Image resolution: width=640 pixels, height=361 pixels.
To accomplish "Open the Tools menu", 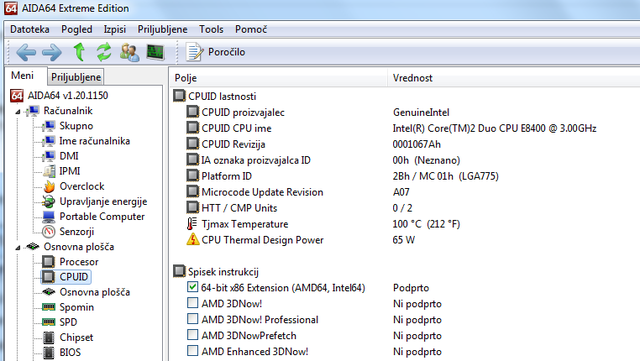I will click(x=211, y=29).
